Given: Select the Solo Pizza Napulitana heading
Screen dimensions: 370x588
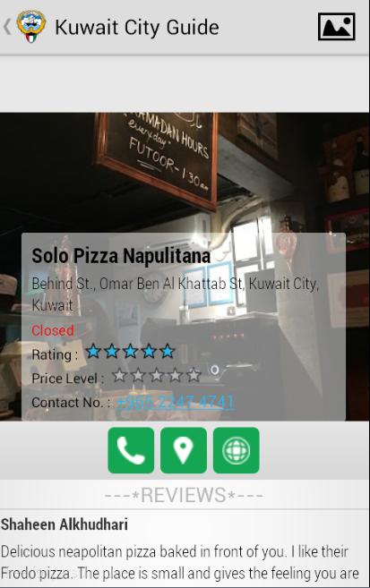Looking at the screenshot, I should 121,256.
